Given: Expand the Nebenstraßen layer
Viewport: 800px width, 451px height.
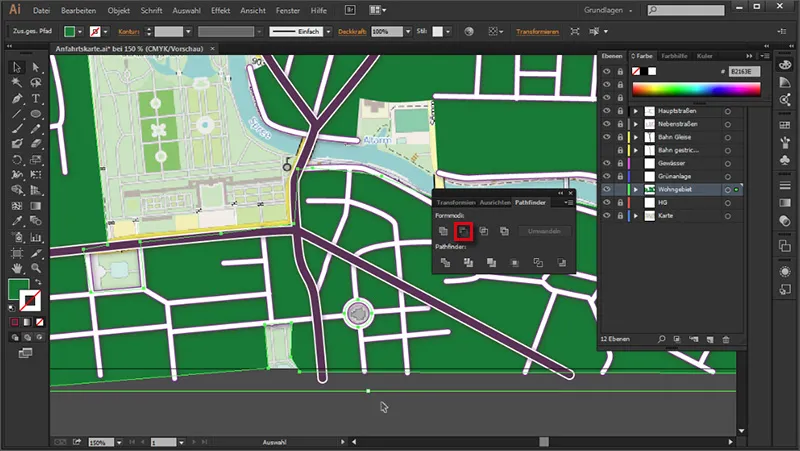Looking at the screenshot, I should pos(636,124).
